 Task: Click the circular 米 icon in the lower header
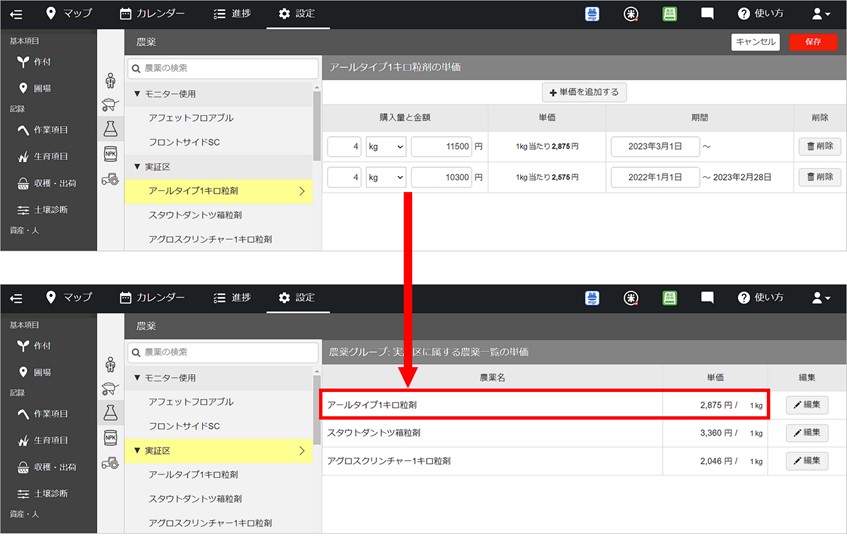point(631,298)
